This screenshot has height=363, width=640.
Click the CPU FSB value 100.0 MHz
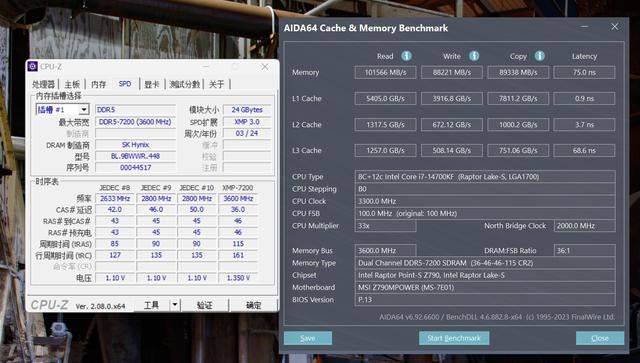pyautogui.click(x=485, y=213)
